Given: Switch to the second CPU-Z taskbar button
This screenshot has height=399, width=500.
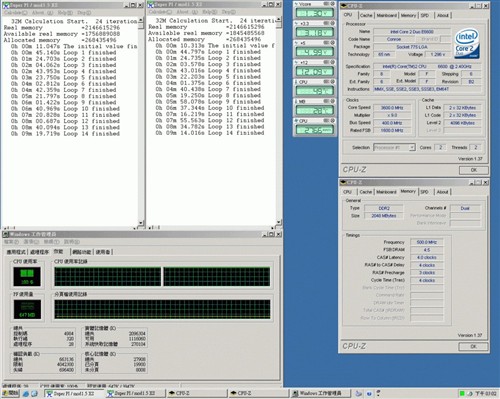Looking at the screenshot, I should (258, 394).
